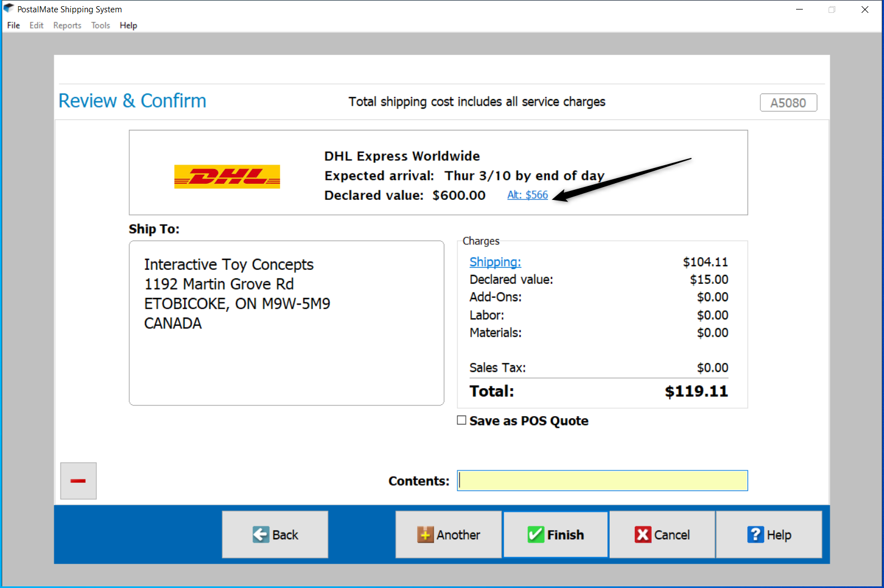The image size is (884, 588).
Task: Click the Declared value: $600.00 text
Action: [x=405, y=195]
